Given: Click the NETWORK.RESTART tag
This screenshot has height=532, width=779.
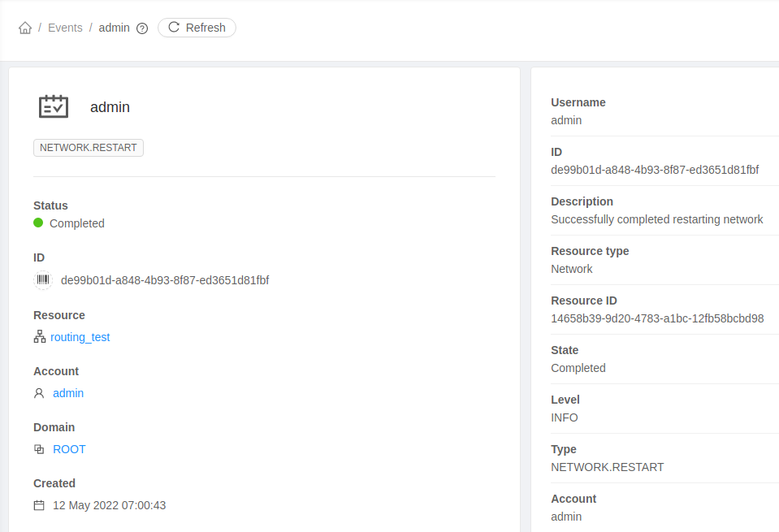Looking at the screenshot, I should point(89,148).
